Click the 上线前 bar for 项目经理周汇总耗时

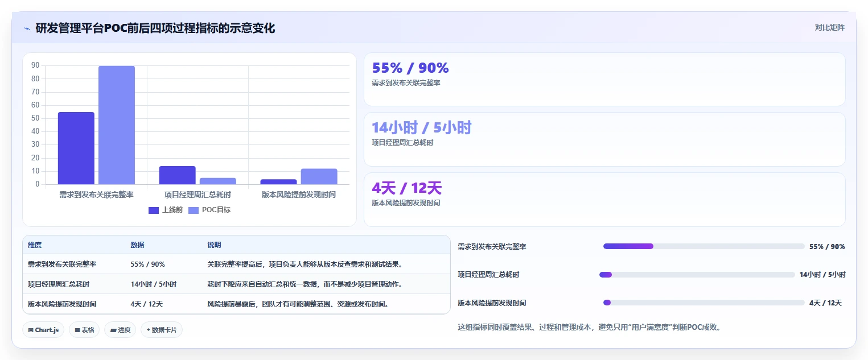click(178, 175)
